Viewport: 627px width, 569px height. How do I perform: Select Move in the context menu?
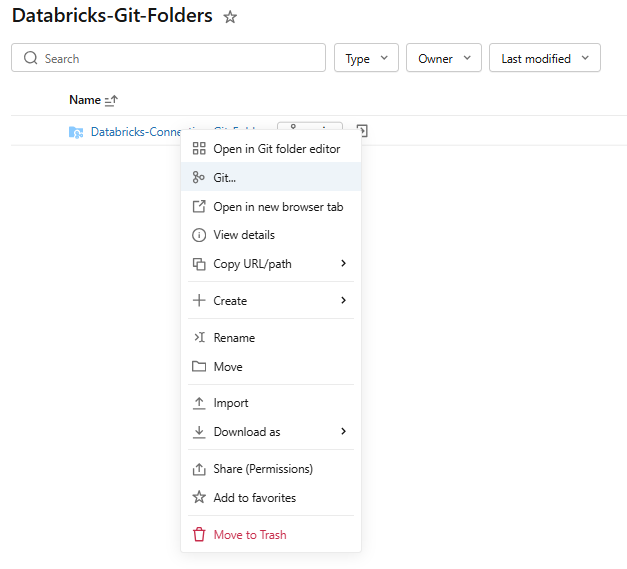[x=271, y=366]
